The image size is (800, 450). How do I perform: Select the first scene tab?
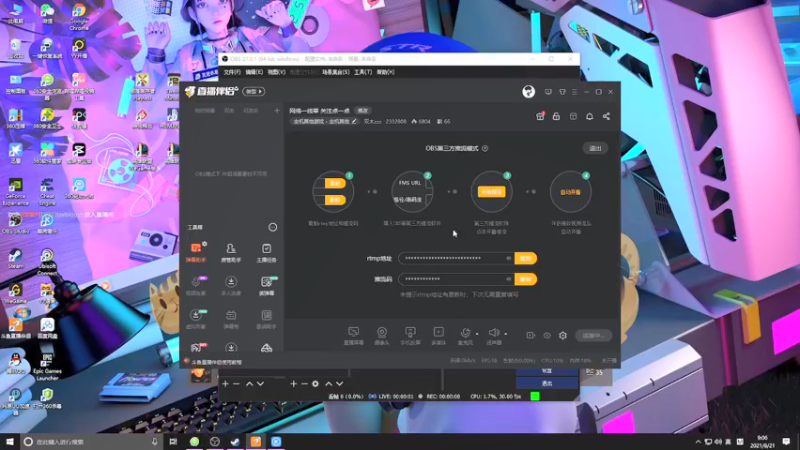tap(205, 110)
